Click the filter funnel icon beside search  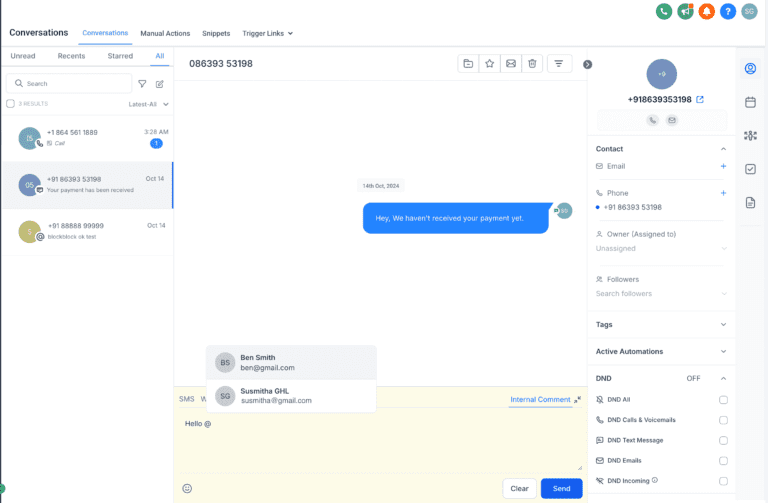pos(142,84)
